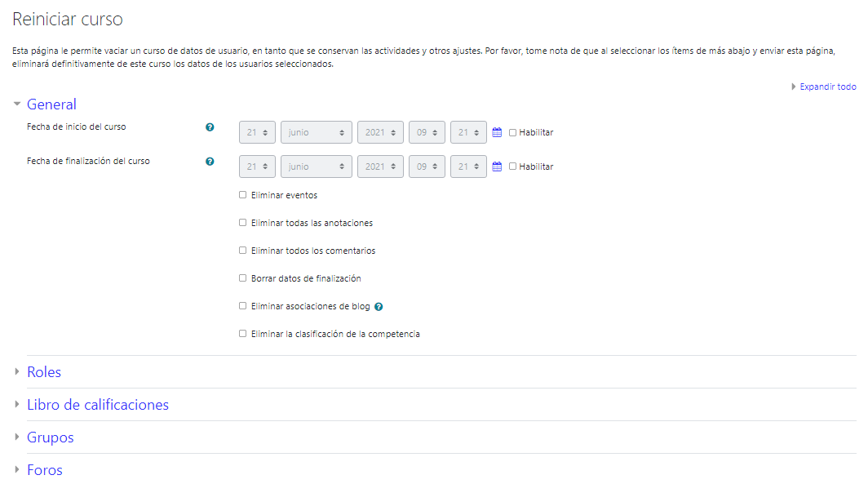Open help for Fecha de finalización del curso
868x484 pixels.
(x=210, y=162)
